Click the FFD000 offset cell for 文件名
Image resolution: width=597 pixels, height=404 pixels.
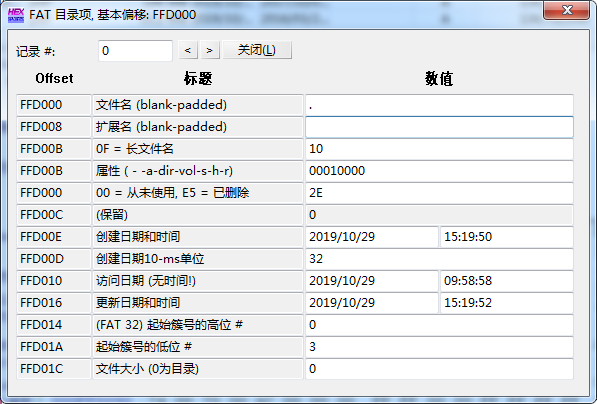tap(54, 105)
